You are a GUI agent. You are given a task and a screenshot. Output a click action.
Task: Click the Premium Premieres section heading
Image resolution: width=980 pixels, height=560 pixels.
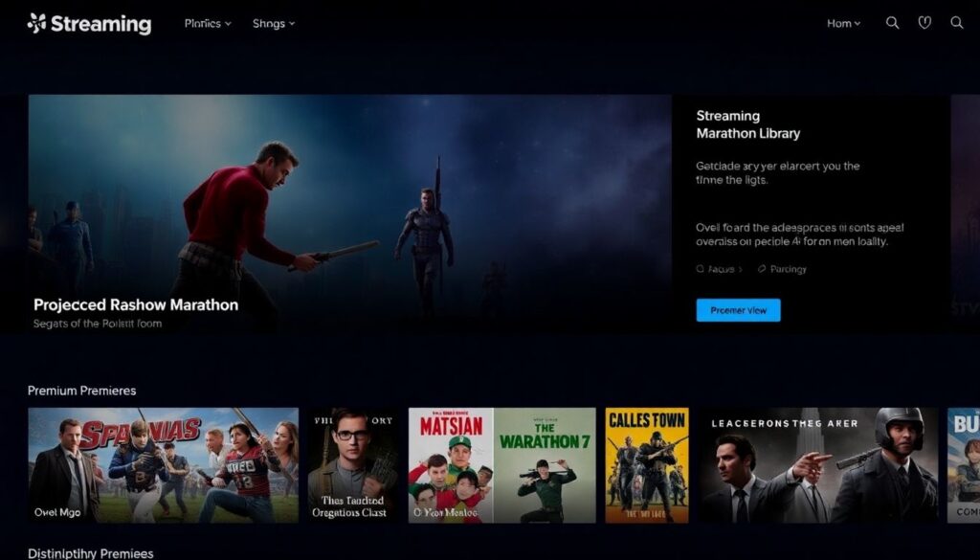click(81, 391)
